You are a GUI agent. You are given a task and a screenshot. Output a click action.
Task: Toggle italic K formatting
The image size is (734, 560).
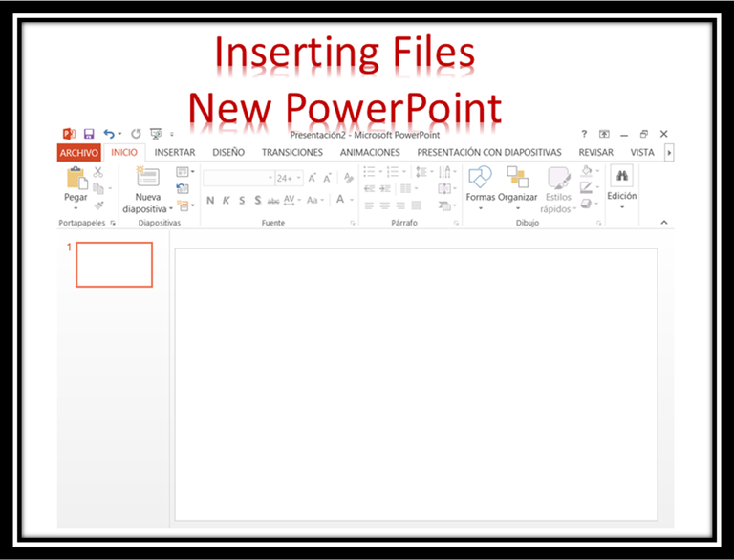pyautogui.click(x=227, y=201)
